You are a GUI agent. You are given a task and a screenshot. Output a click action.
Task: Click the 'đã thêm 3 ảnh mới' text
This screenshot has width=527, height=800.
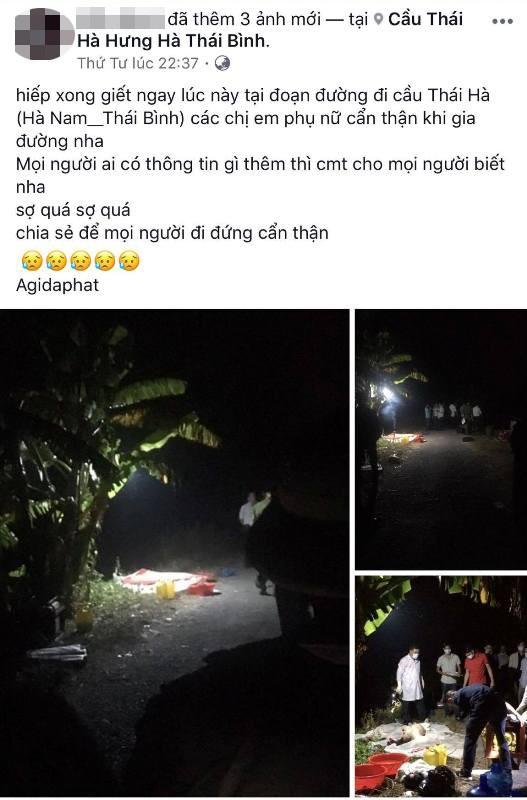click(x=244, y=19)
